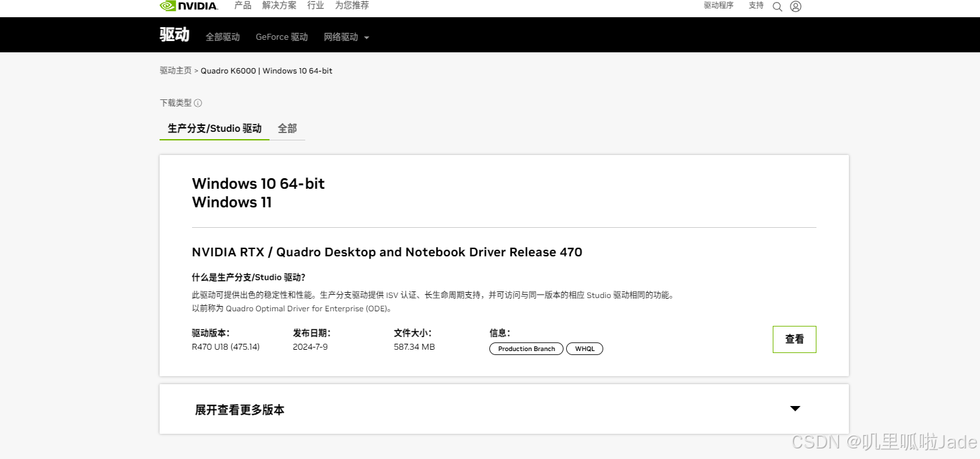Image resolution: width=980 pixels, height=459 pixels.
Task: Select the 生产分支/Studio 驱动 tab
Action: (x=215, y=128)
